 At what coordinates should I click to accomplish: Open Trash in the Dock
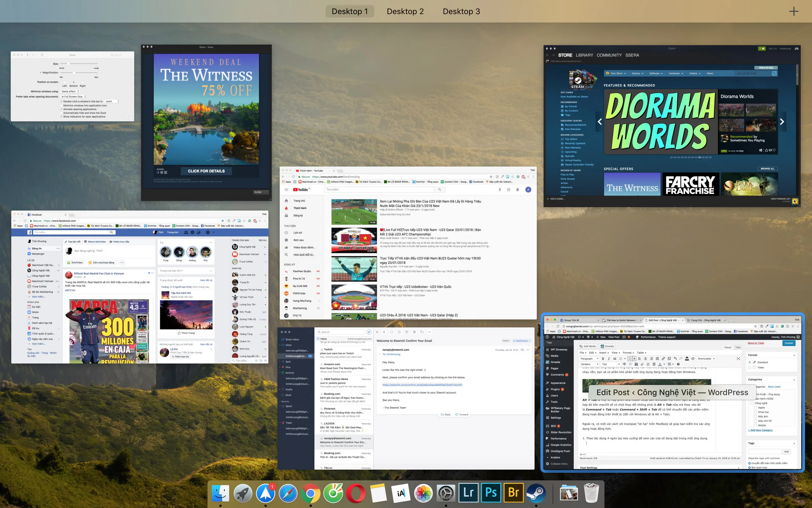click(x=591, y=493)
